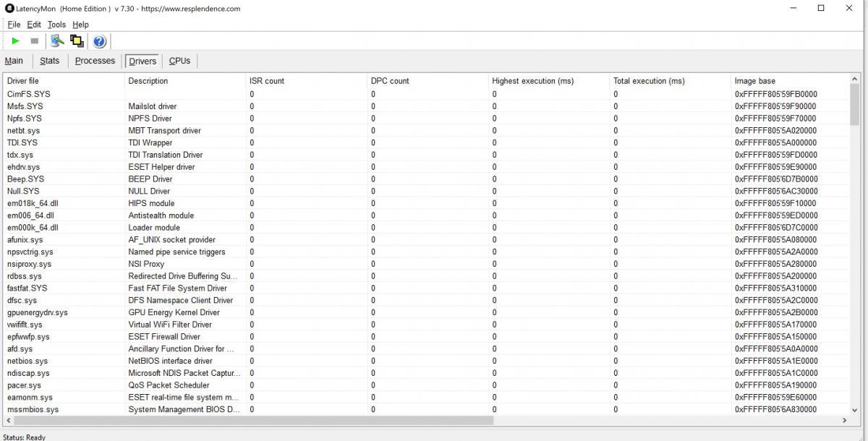The height and width of the screenshot is (441, 868).
Task: Select the ndiscap.sys driver row
Action: coord(427,373)
